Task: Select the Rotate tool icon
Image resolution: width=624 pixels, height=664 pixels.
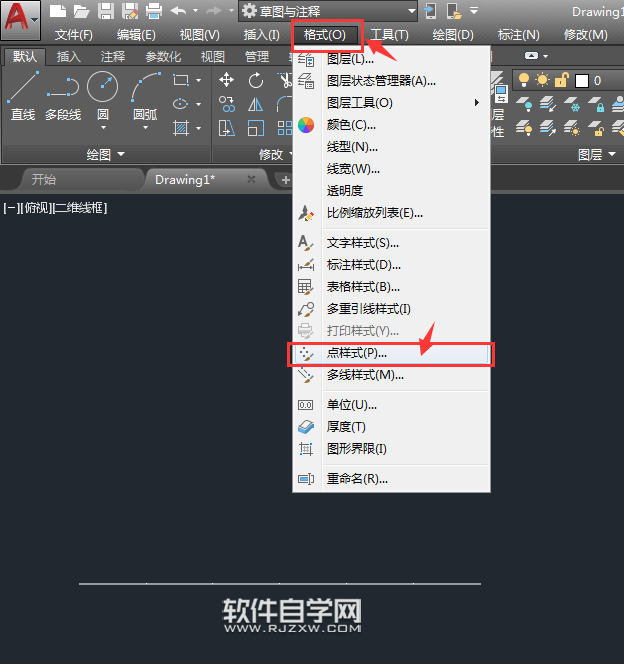Action: tap(256, 80)
